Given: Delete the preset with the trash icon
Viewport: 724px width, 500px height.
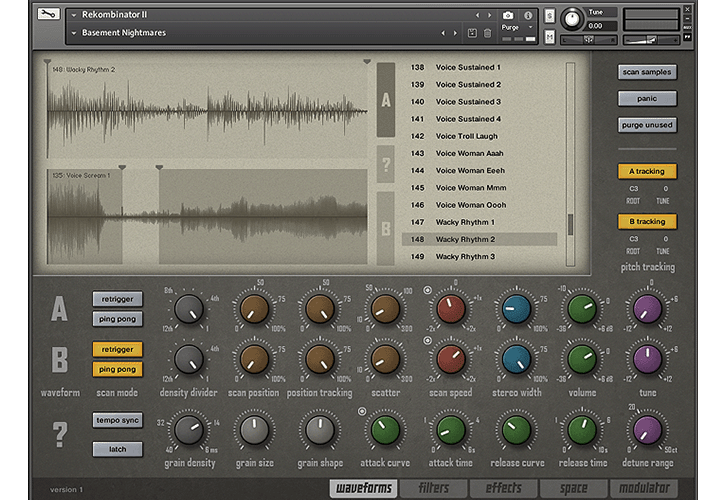Looking at the screenshot, I should (487, 33).
